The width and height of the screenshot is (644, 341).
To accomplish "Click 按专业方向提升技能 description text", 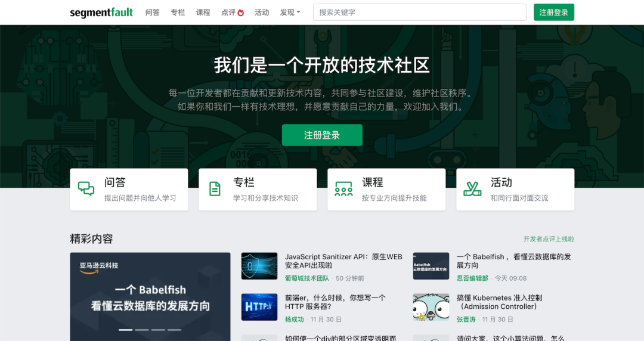I will coord(394,198).
